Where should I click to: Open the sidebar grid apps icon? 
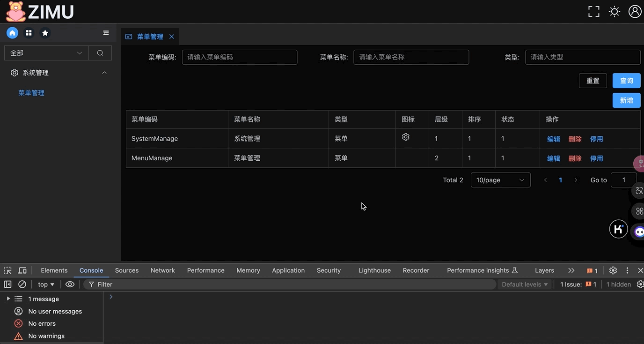29,33
